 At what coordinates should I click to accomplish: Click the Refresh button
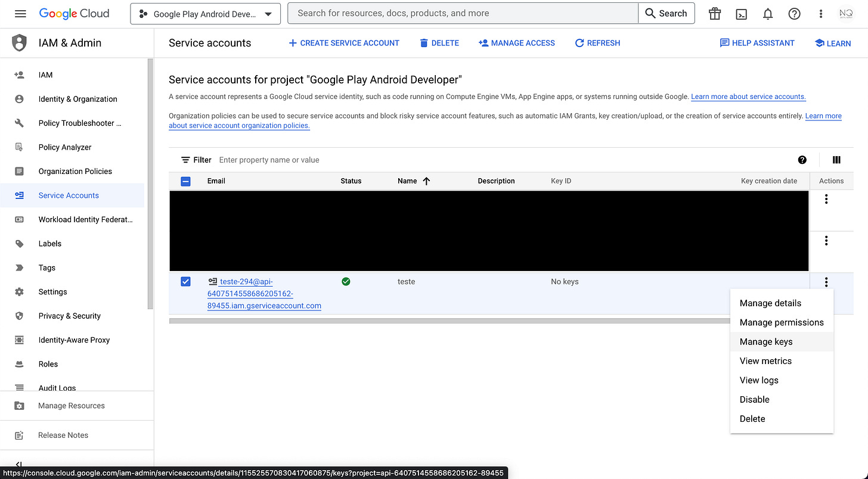tap(597, 43)
